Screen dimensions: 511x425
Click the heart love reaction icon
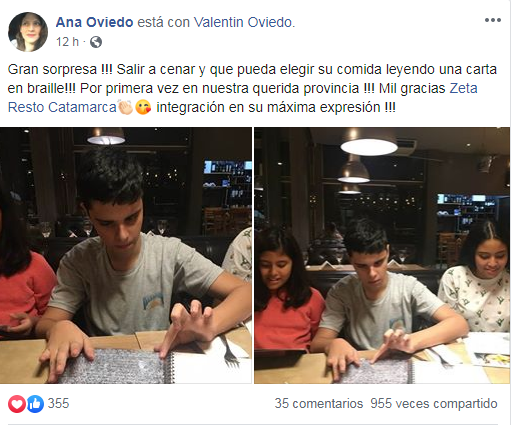point(17,404)
